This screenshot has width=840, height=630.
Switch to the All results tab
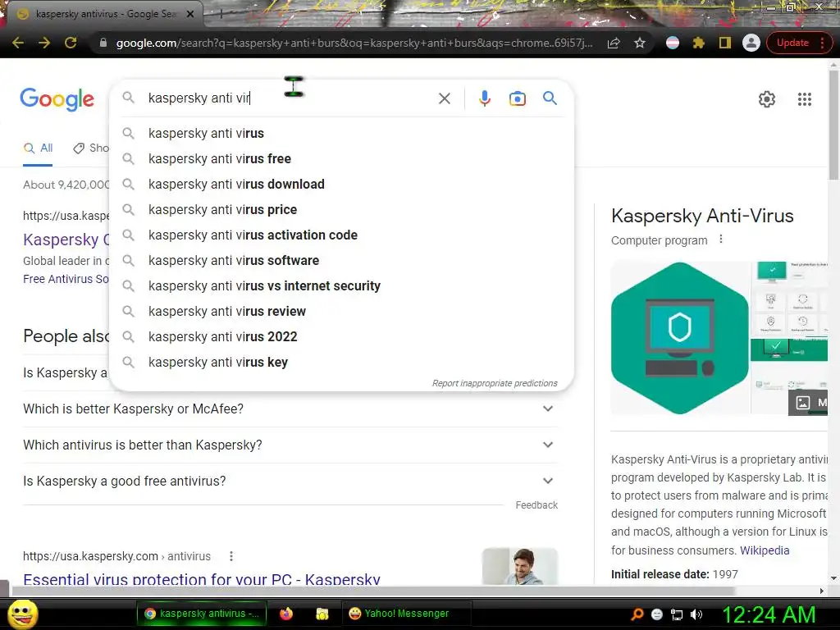click(38, 148)
